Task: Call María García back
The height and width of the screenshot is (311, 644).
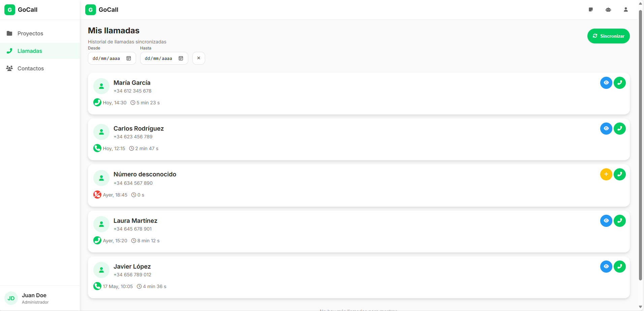Action: tap(619, 83)
